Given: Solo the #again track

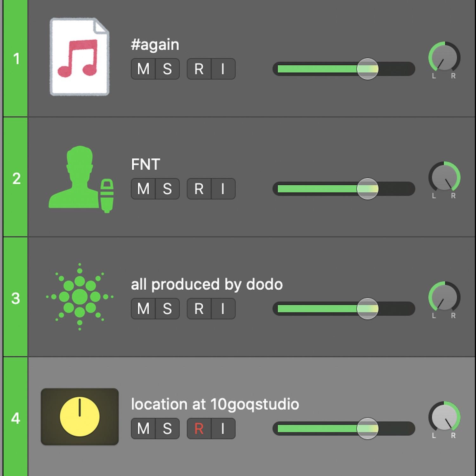Looking at the screenshot, I should click(x=168, y=69).
